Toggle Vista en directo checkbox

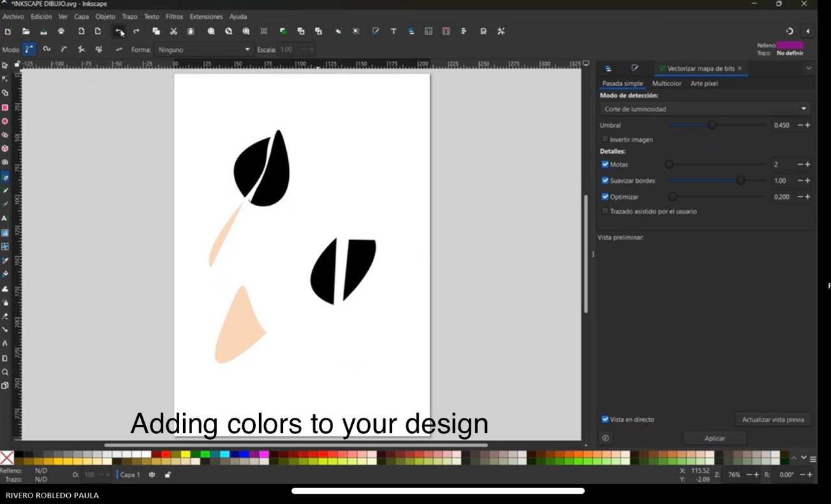pos(605,420)
